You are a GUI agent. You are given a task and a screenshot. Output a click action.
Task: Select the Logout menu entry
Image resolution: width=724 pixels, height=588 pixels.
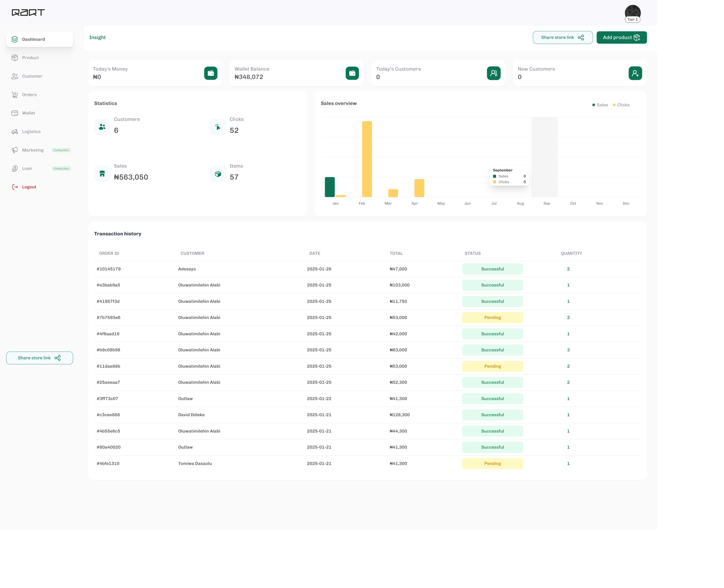tap(29, 187)
